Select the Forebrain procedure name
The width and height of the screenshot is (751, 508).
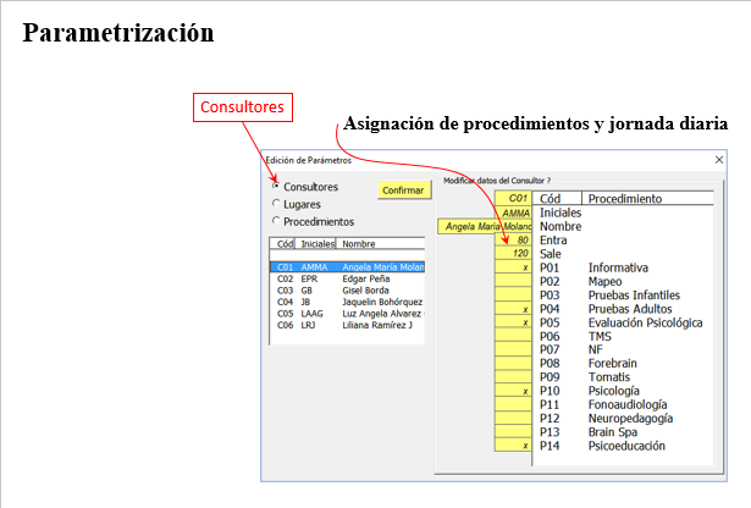click(612, 363)
